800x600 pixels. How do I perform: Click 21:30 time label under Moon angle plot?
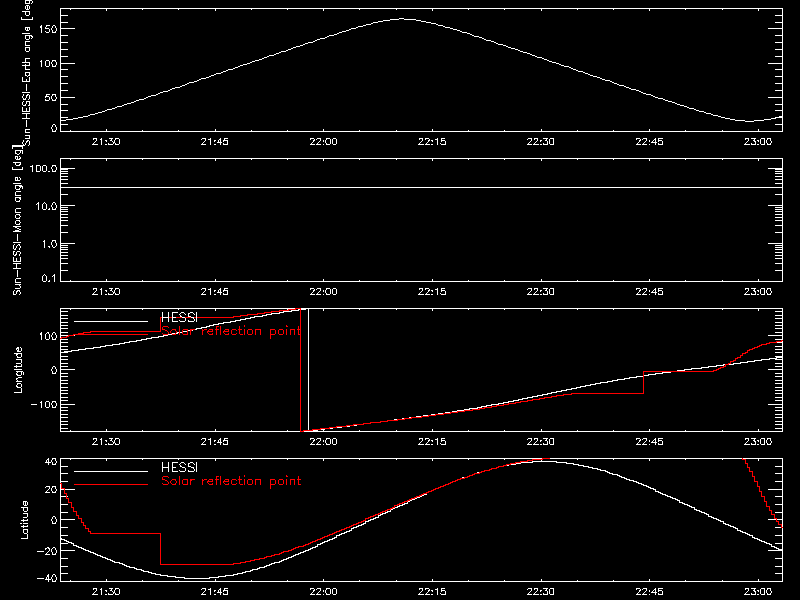pyautogui.click(x=106, y=292)
